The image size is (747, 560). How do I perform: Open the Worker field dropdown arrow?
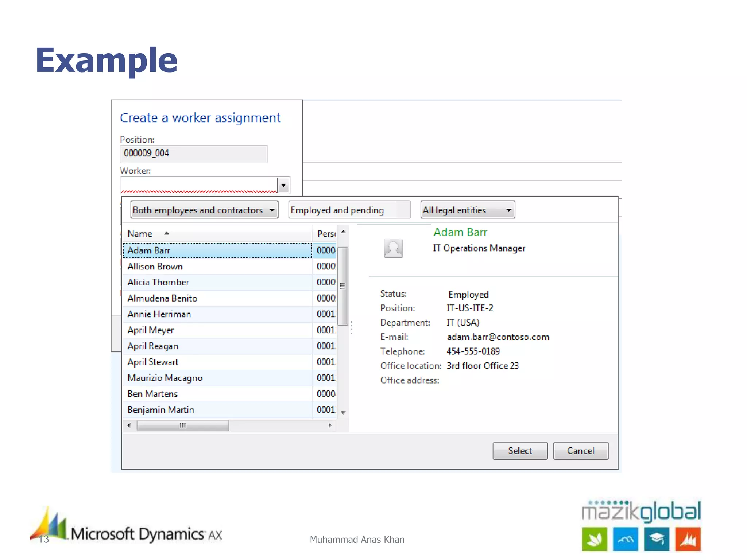click(283, 185)
